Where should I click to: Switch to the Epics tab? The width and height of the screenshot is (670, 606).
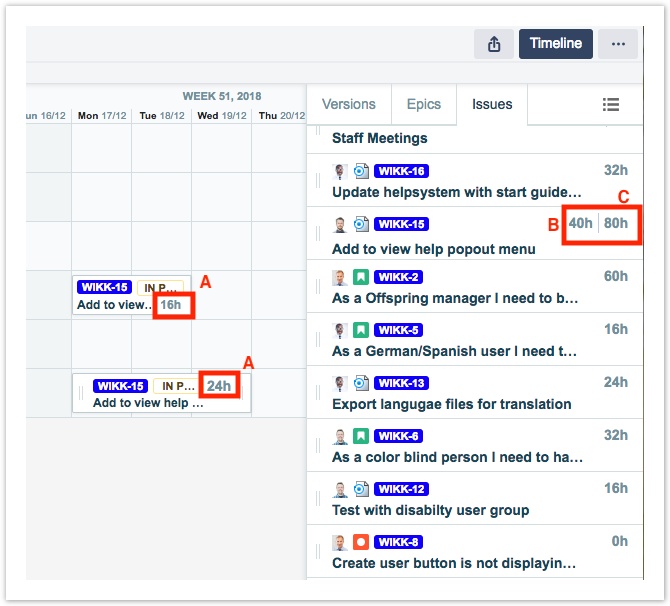[424, 105]
